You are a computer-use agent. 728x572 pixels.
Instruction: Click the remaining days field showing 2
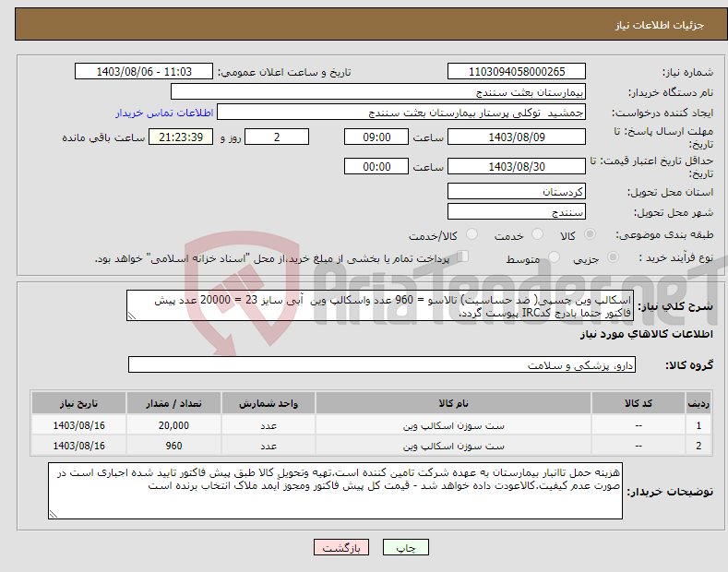277,137
